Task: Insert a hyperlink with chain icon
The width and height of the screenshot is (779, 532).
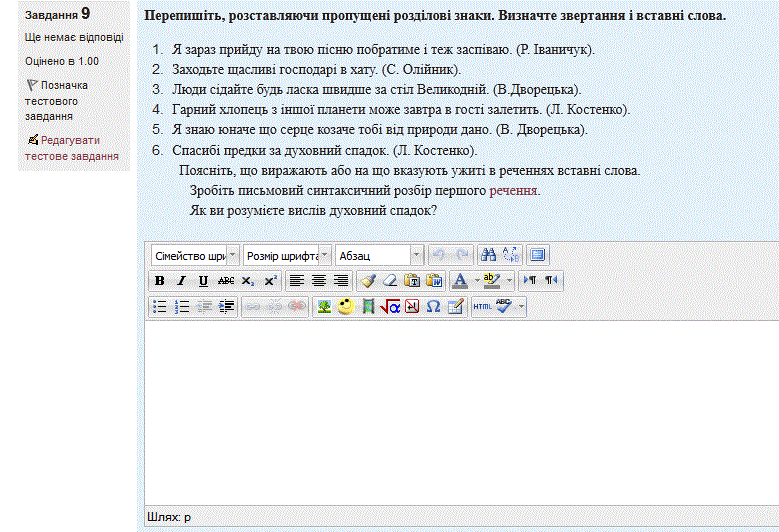Action: pyautogui.click(x=253, y=306)
